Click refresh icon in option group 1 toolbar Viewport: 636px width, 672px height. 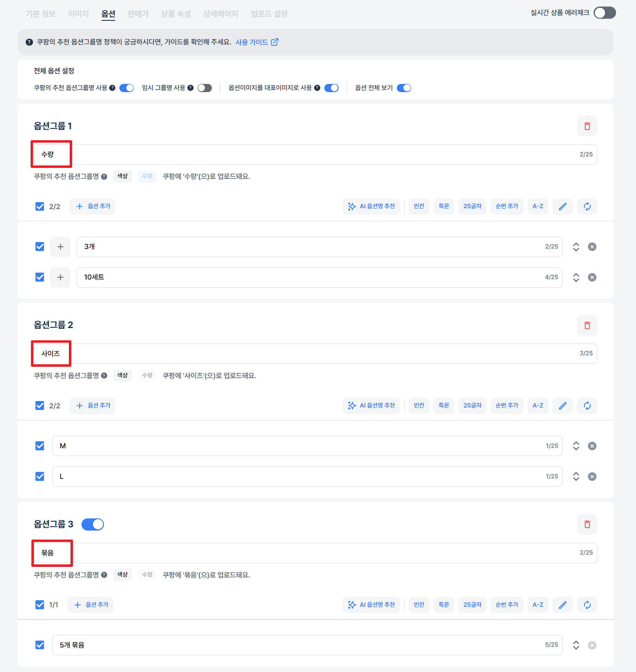click(x=587, y=206)
